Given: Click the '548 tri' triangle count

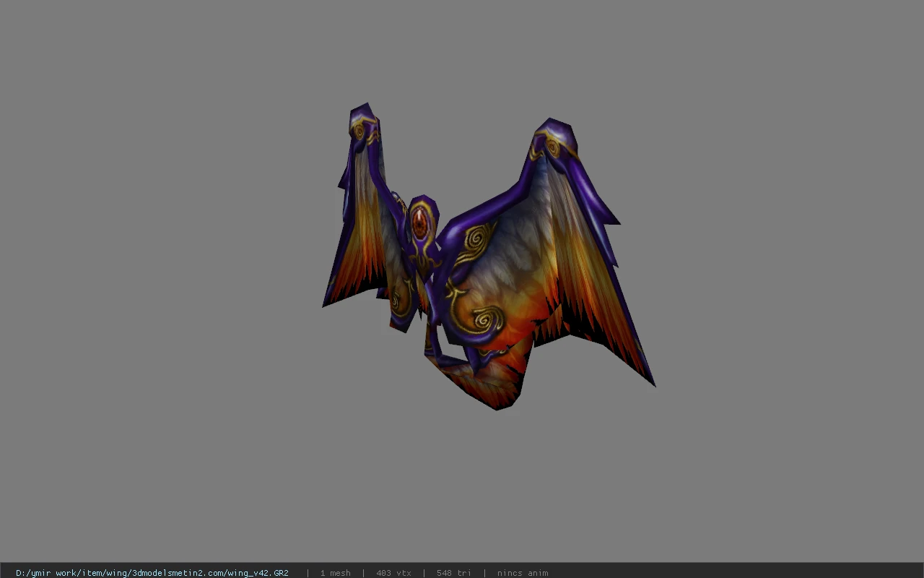Looking at the screenshot, I should 454,573.
